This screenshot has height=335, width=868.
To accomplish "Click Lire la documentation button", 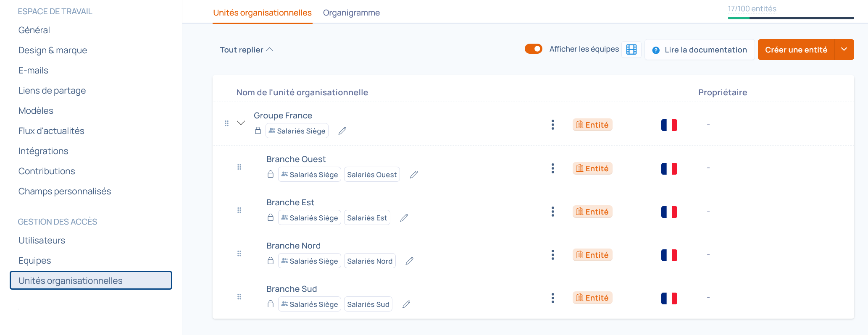I will click(700, 50).
